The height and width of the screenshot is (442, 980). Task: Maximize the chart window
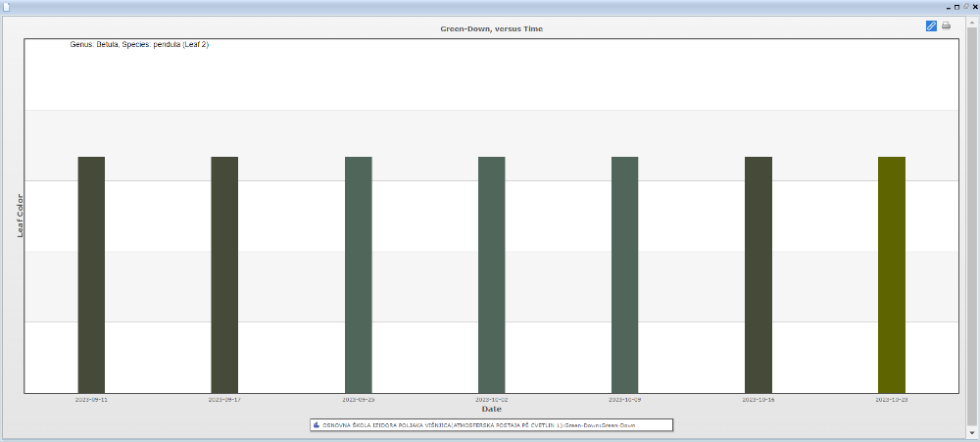click(956, 6)
